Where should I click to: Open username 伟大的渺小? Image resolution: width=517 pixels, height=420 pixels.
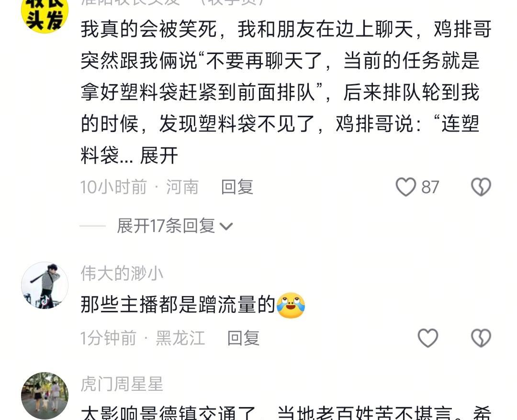click(x=122, y=274)
